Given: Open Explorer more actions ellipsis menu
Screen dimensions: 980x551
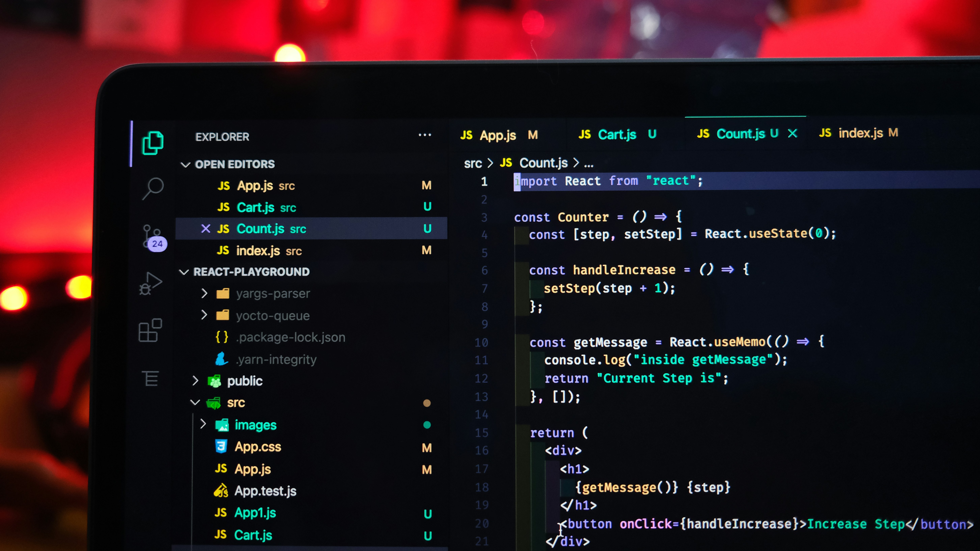Looking at the screenshot, I should tap(425, 135).
